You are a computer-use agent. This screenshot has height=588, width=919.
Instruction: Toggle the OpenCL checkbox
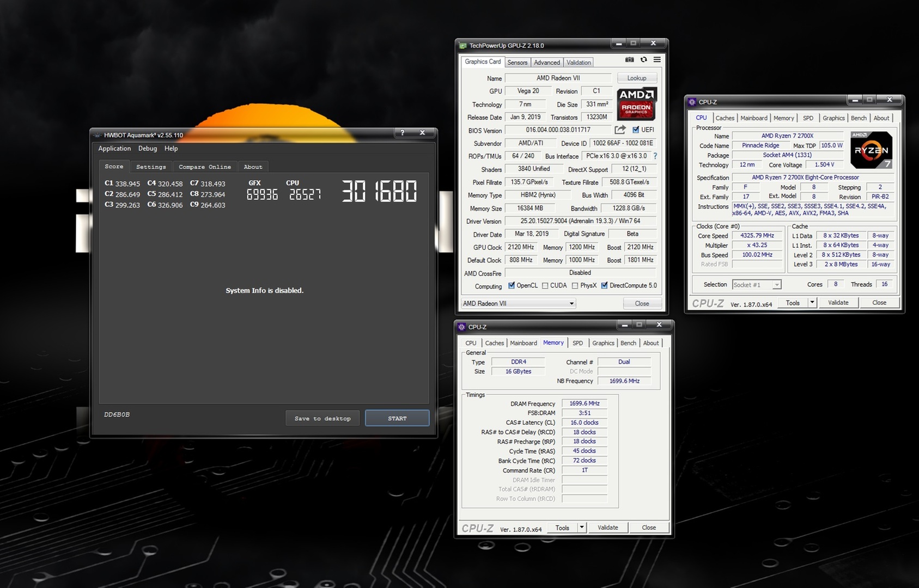coord(512,285)
